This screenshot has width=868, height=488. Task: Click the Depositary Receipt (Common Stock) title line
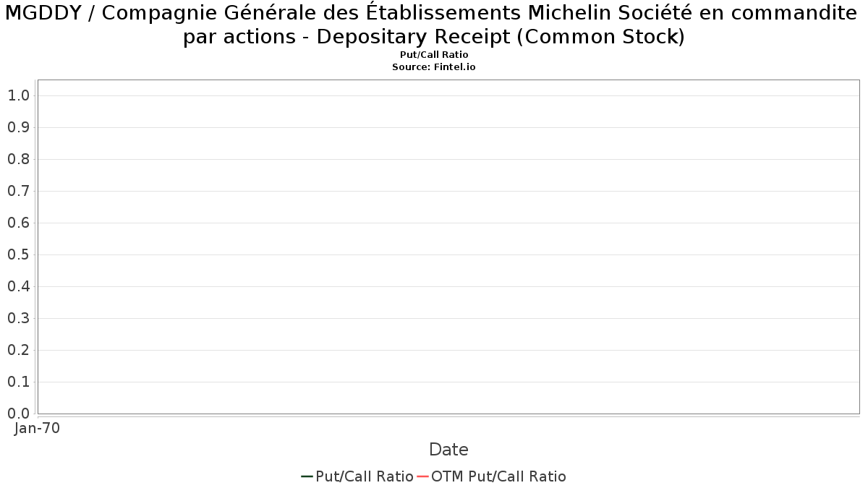434,38
